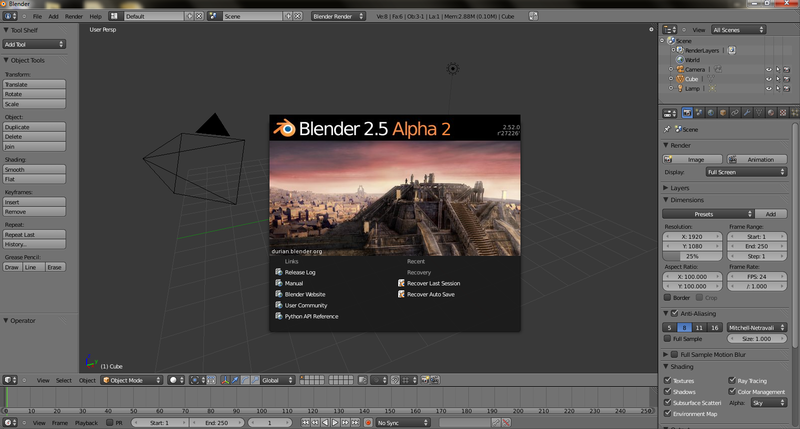
Task: Toggle the Lamp renderability camera icon
Action: pos(786,88)
